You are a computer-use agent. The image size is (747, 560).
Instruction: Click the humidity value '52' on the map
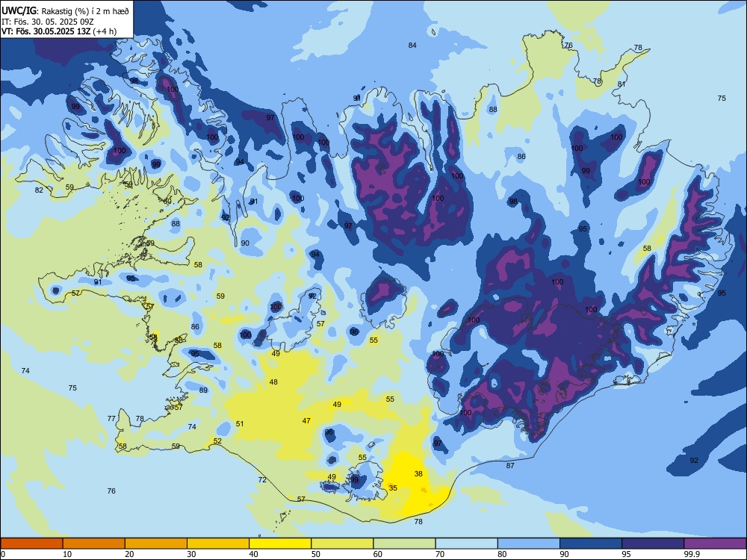tap(217, 441)
